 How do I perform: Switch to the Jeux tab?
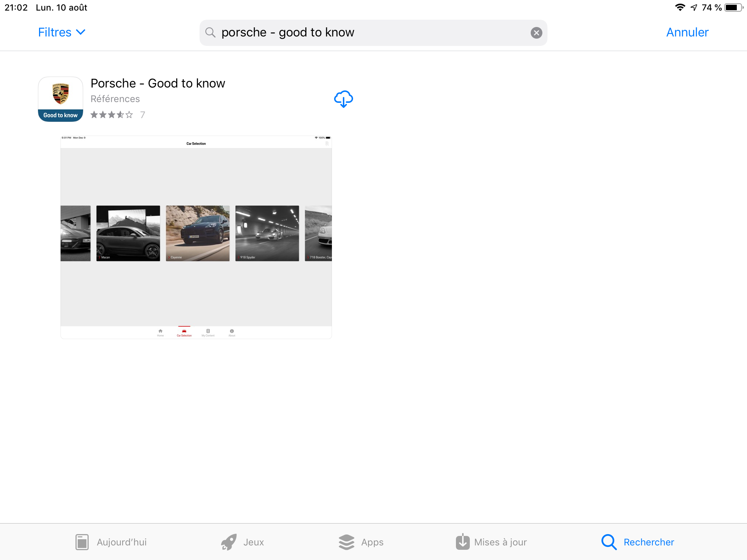click(243, 542)
